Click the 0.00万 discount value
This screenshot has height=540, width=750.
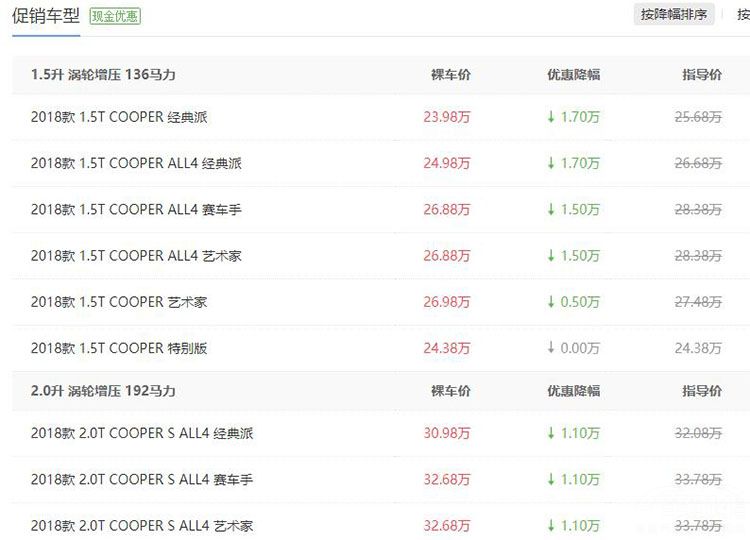click(x=574, y=348)
